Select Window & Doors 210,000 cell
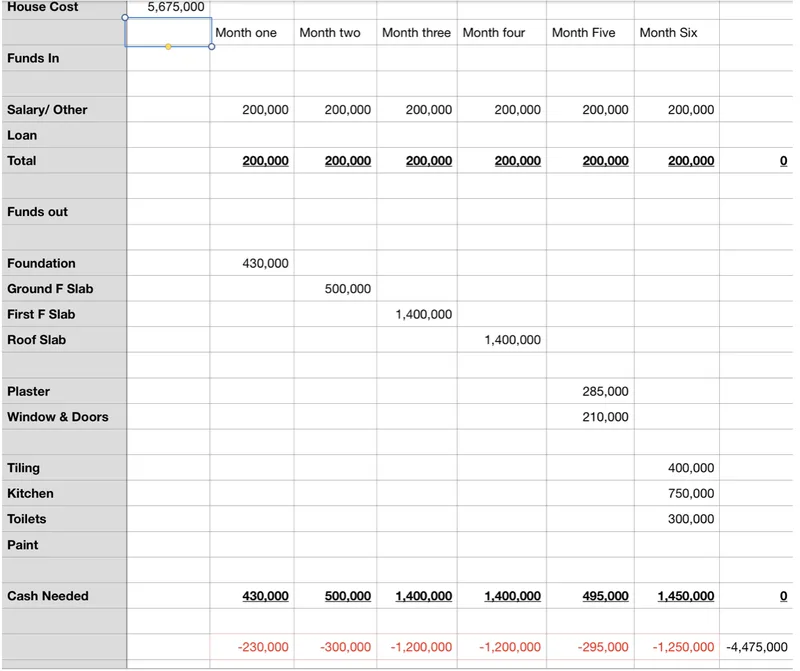The width and height of the screenshot is (800, 671). (x=590, y=417)
